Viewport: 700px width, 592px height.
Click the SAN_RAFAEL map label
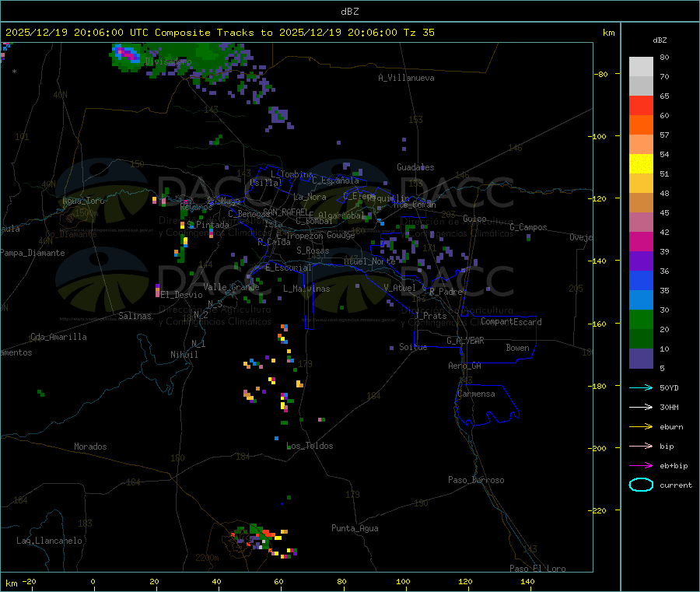click(285, 212)
